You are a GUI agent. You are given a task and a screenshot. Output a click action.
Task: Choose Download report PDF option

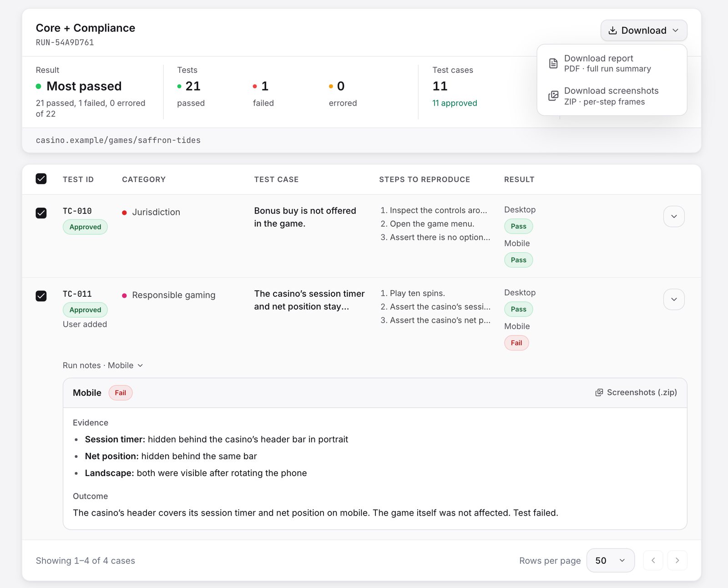click(x=612, y=63)
